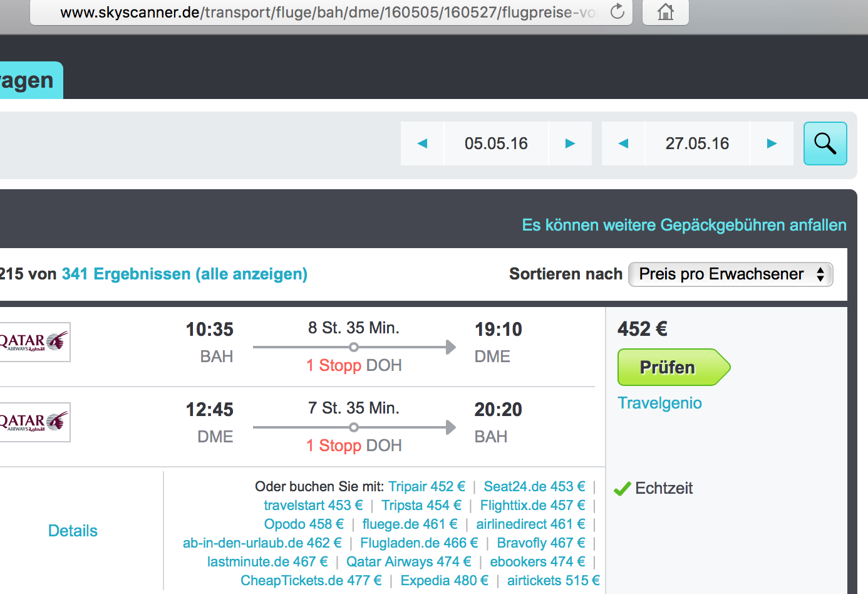This screenshot has width=868, height=594.
Task: Choose Expedia 480 € offer
Action: [x=444, y=581]
